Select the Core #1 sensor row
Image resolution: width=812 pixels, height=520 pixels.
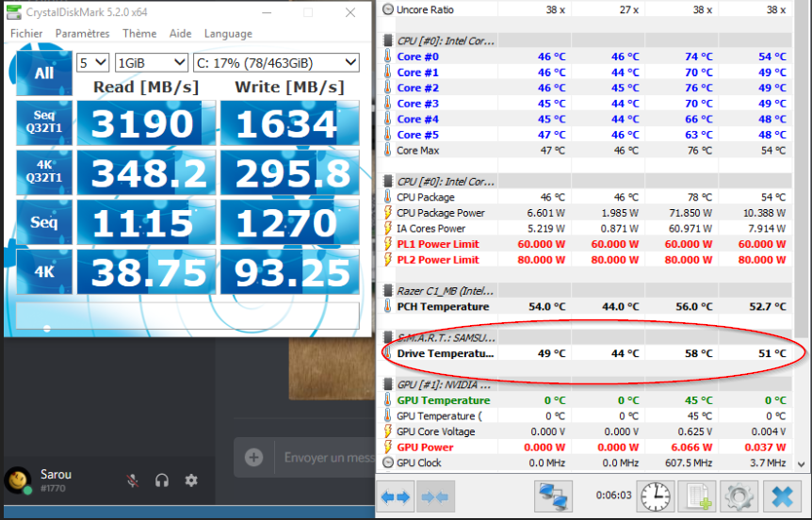pyautogui.click(x=586, y=72)
